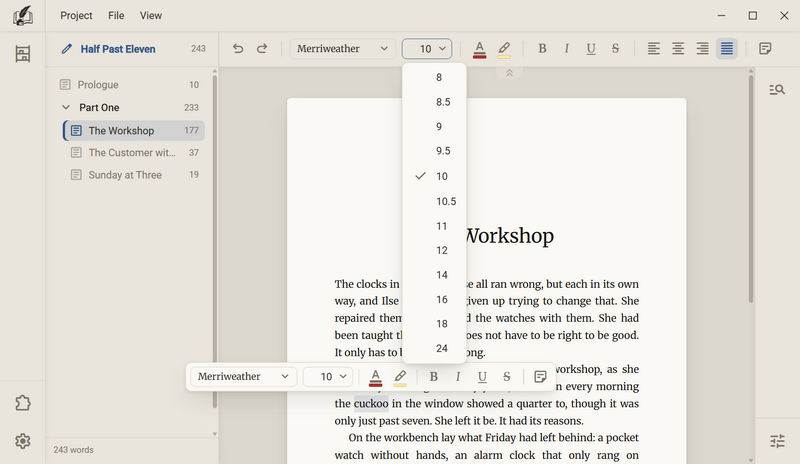Toggle strikethrough in the main toolbar
The height and width of the screenshot is (464, 800).
tap(615, 48)
